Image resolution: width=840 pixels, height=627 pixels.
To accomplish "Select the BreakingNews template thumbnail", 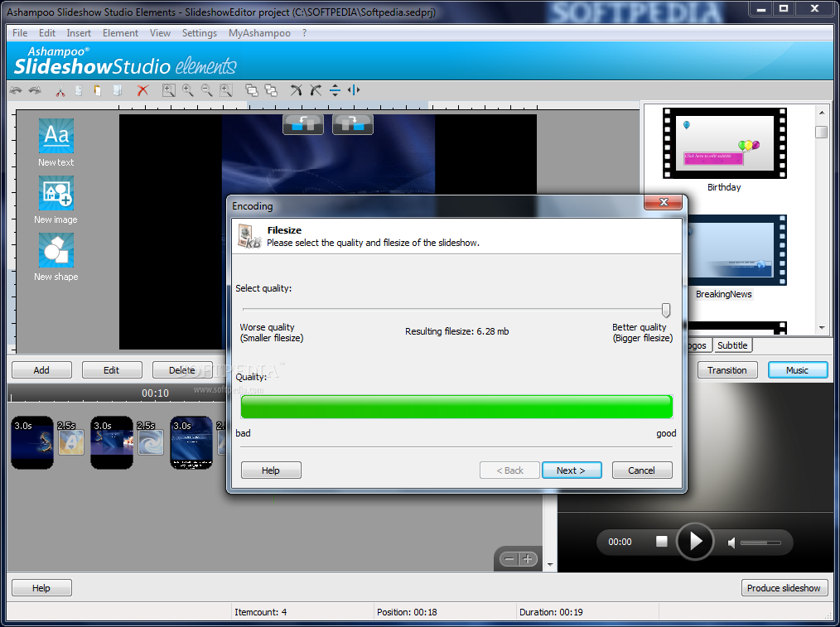I will tap(737, 250).
